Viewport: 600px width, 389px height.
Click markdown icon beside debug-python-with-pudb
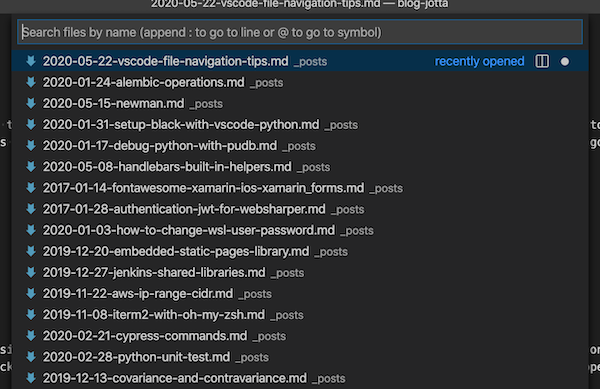[31, 145]
